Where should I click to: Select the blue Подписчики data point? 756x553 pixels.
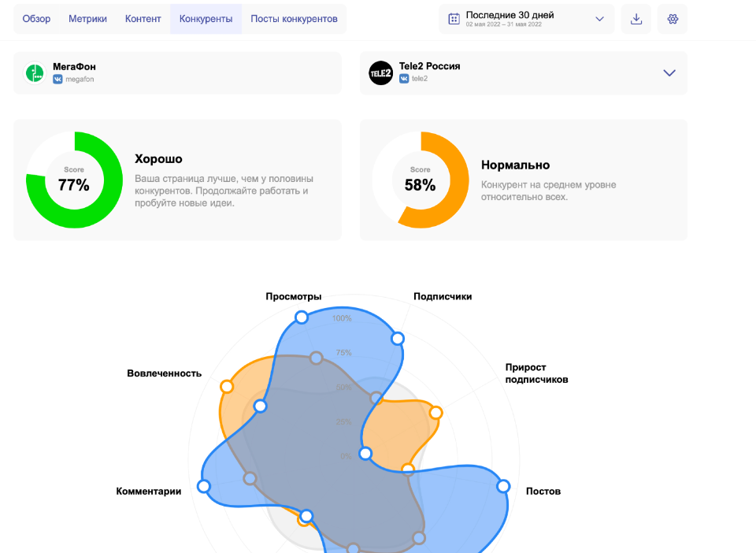pos(398,339)
